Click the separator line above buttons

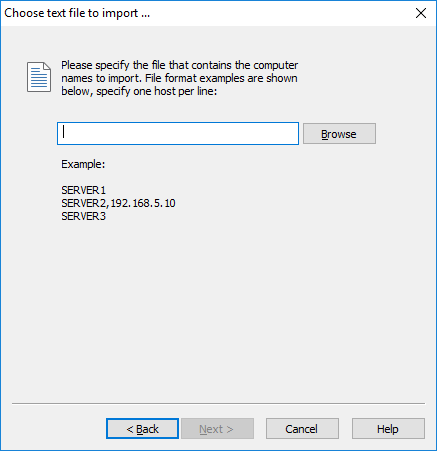point(218,403)
